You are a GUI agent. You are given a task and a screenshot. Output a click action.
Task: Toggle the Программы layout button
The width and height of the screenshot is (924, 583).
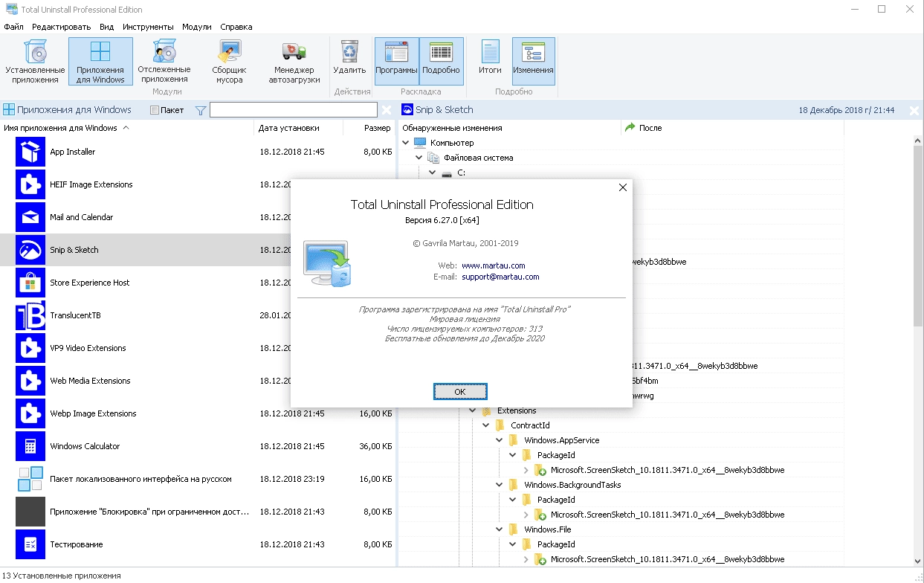396,61
